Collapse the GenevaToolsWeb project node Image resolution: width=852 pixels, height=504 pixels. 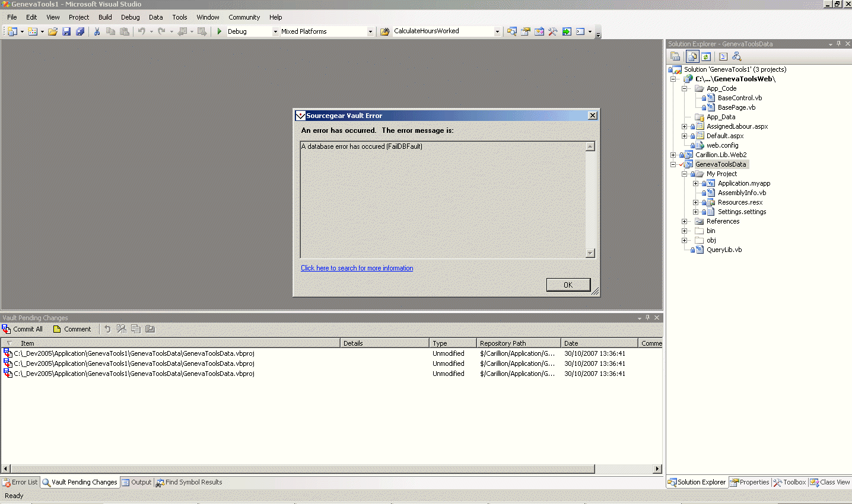tap(673, 79)
